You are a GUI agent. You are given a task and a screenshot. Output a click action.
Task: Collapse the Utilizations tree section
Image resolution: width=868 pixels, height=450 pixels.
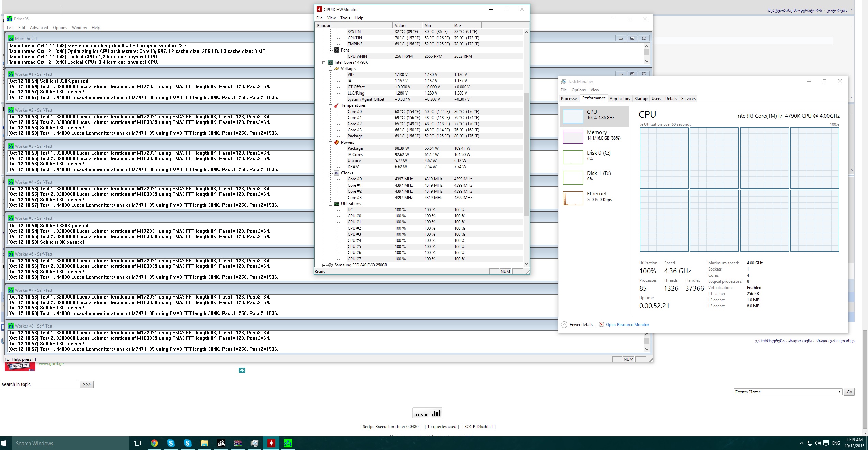[330, 204]
